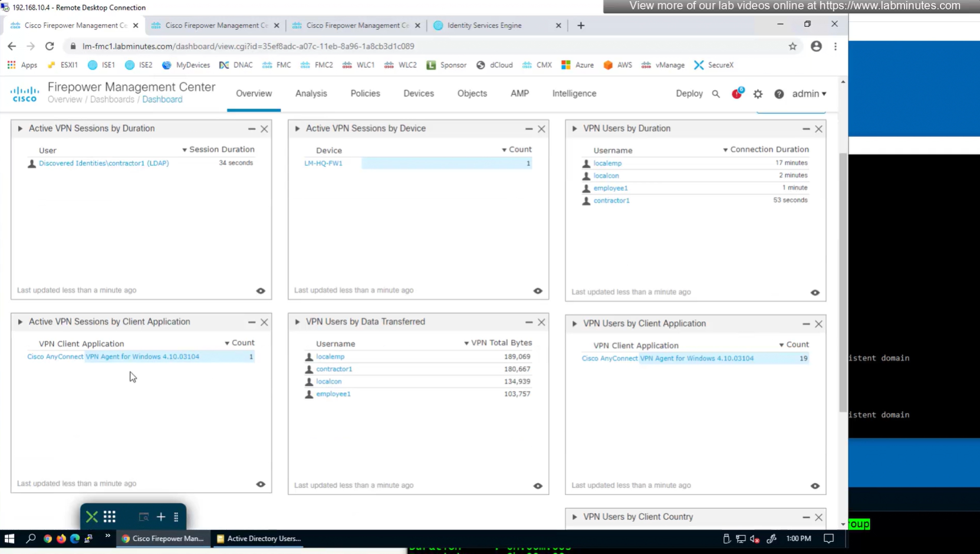
Task: Open the Analysis menu
Action: point(311,93)
